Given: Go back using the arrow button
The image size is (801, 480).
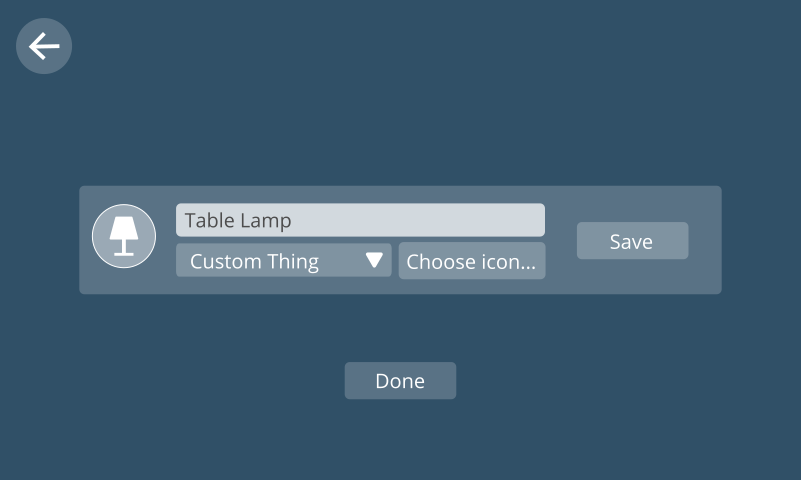Looking at the screenshot, I should pyautogui.click(x=44, y=46).
